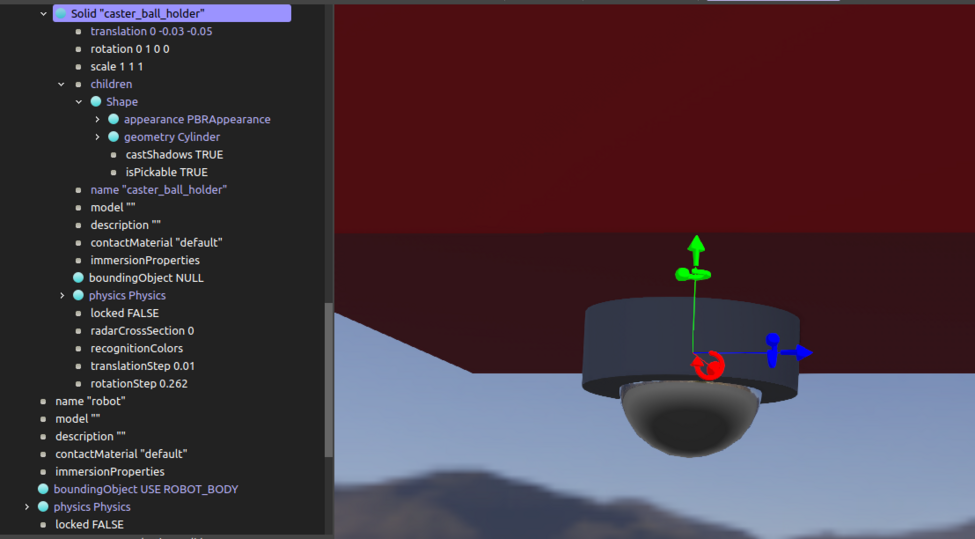Select boundingObject USE ROBOT_BODY entry
This screenshot has height=539, width=975.
tap(145, 489)
